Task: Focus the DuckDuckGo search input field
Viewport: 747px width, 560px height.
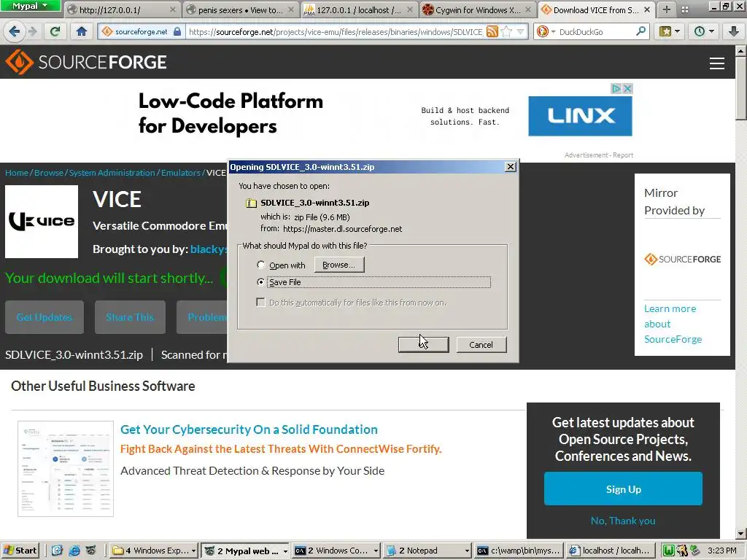Action: coord(595,32)
